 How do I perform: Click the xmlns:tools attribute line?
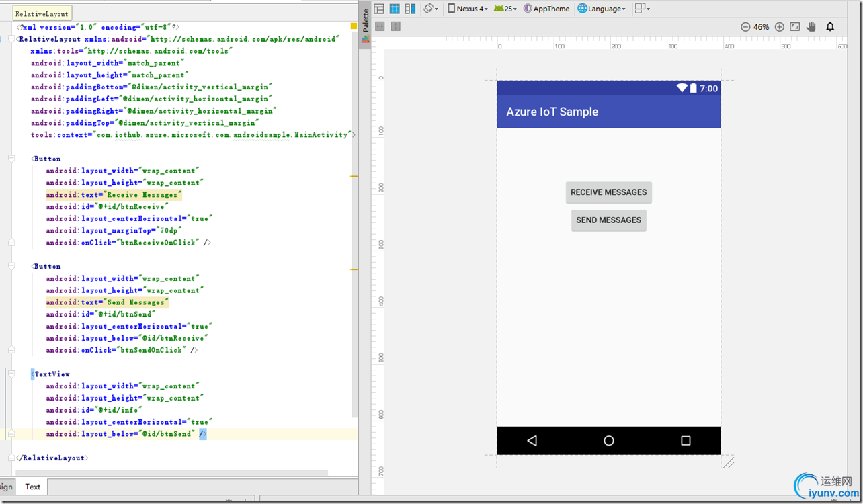(x=132, y=51)
